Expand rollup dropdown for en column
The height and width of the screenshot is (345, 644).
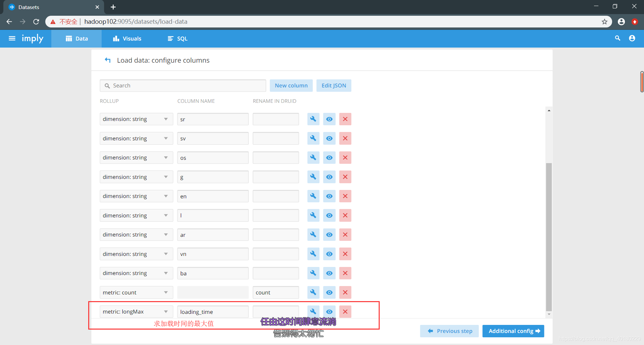pos(136,196)
